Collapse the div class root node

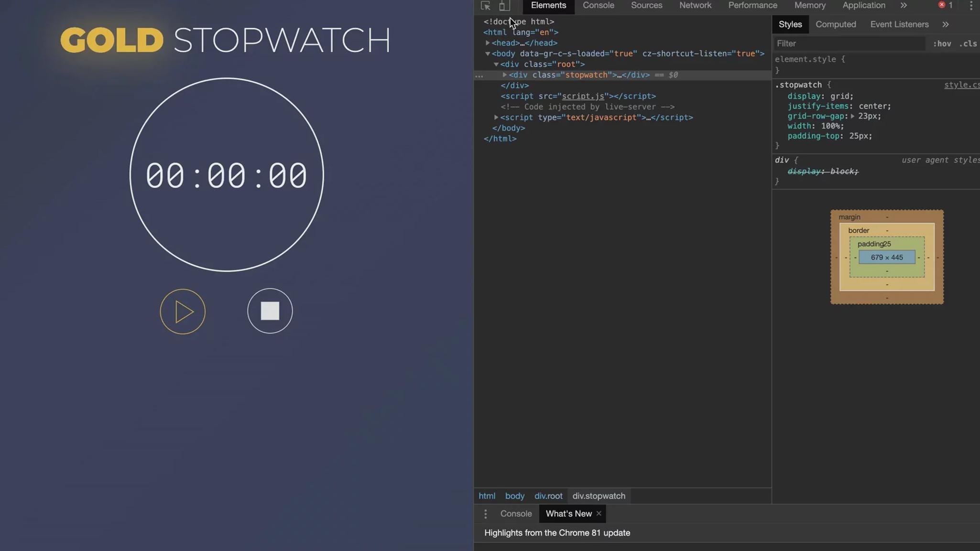(x=496, y=64)
